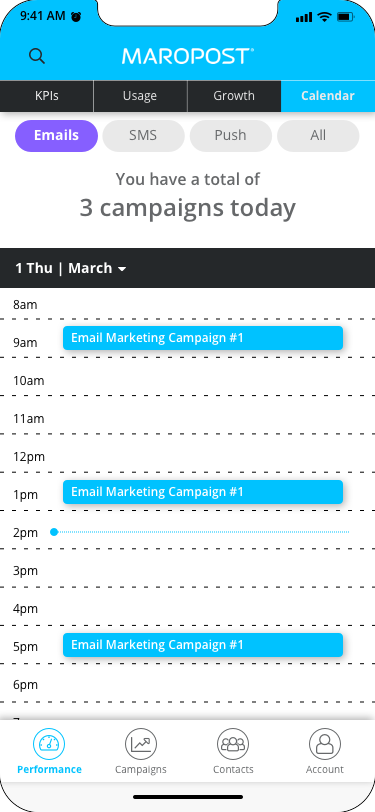Switch to the KPIs tab
Screen dimensions: 375x812
coord(47,96)
